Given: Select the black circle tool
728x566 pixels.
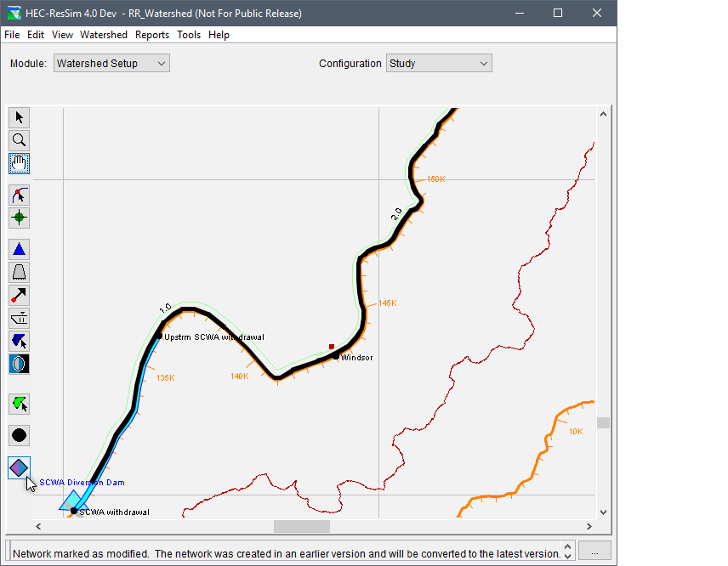Looking at the screenshot, I should pyautogui.click(x=19, y=435).
